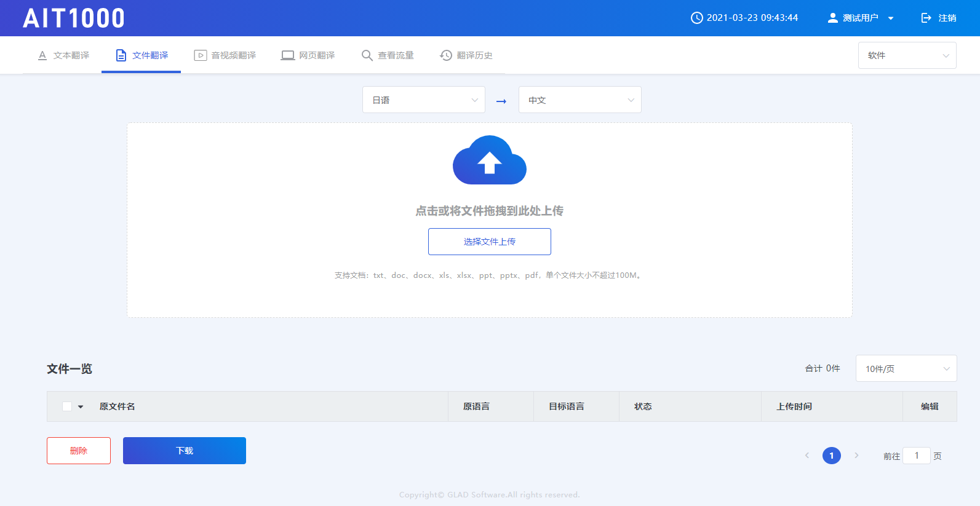This screenshot has height=506, width=980.
Task: Click the logout arrow icon
Action: tap(926, 18)
